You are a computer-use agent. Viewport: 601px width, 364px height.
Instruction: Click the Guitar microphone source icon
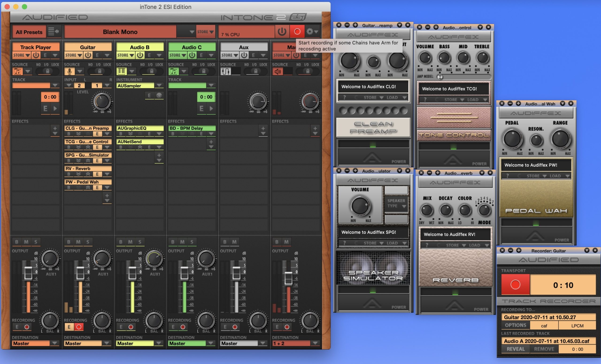pos(69,71)
